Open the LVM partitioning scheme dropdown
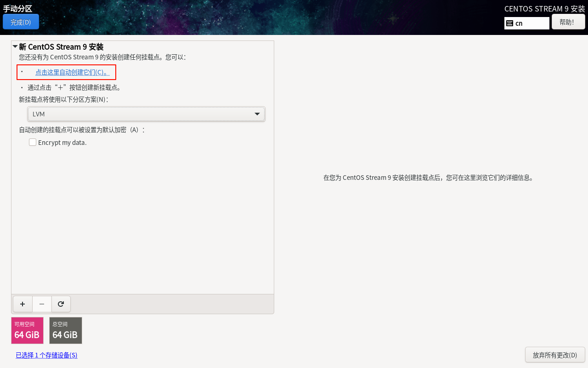Viewport: 588px width, 368px height. pos(146,114)
